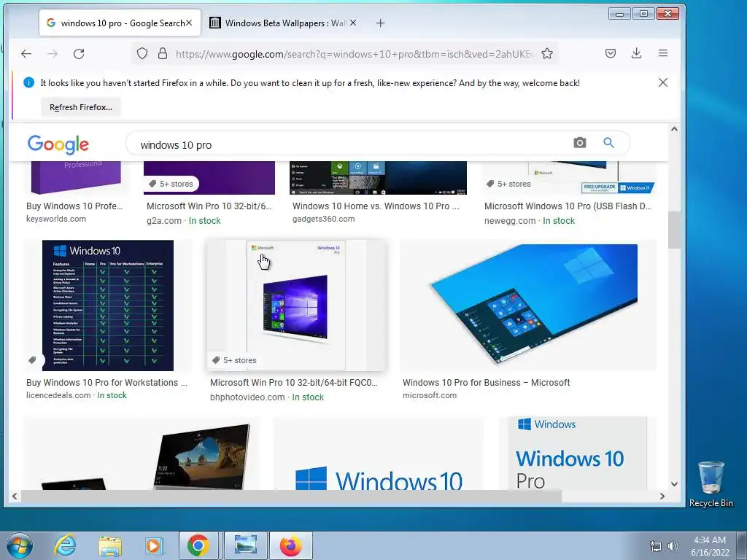This screenshot has height=560, width=747.
Task: Reload the current page
Action: [x=79, y=54]
